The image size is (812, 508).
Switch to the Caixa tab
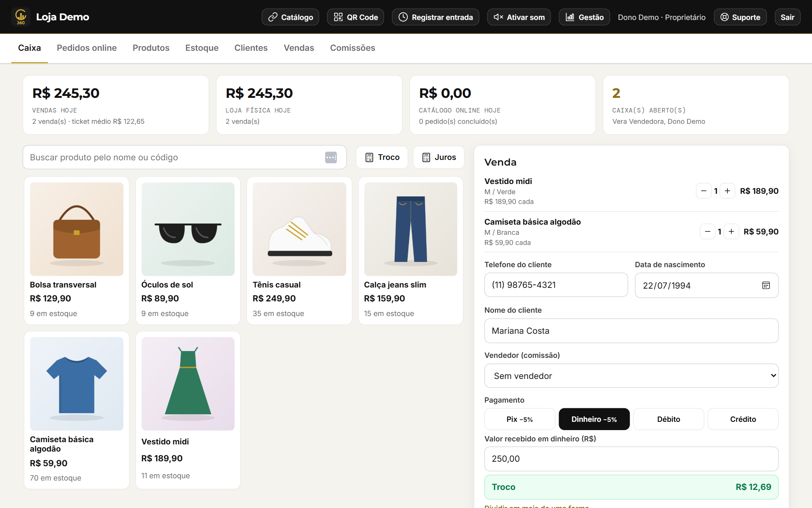click(29, 48)
